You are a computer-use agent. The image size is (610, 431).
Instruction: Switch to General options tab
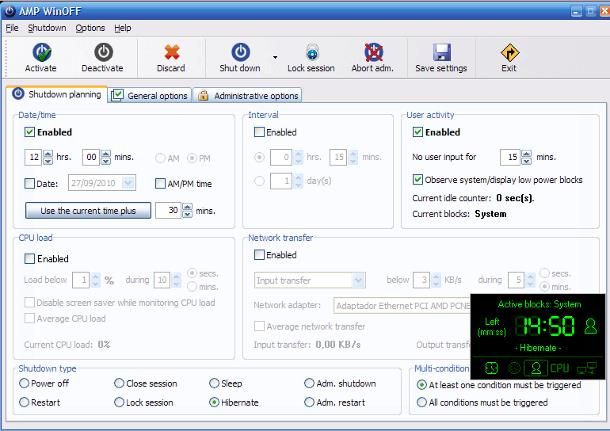coord(150,95)
